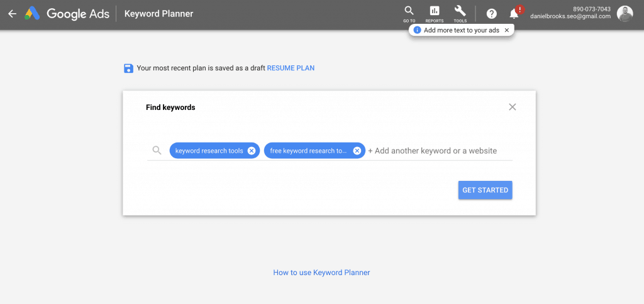Screen dimensions: 644x304
Task: Click the info icon in ads tip
Action: click(418, 30)
